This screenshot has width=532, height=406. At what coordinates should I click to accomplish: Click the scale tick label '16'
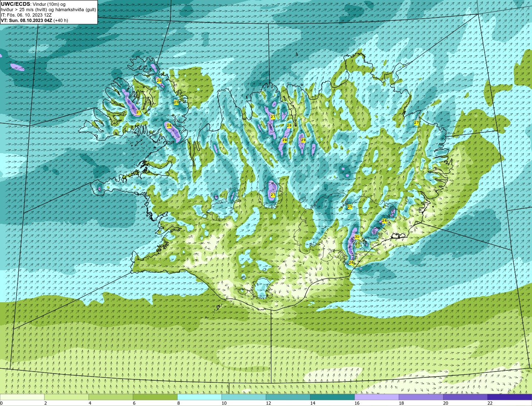coord(357,403)
